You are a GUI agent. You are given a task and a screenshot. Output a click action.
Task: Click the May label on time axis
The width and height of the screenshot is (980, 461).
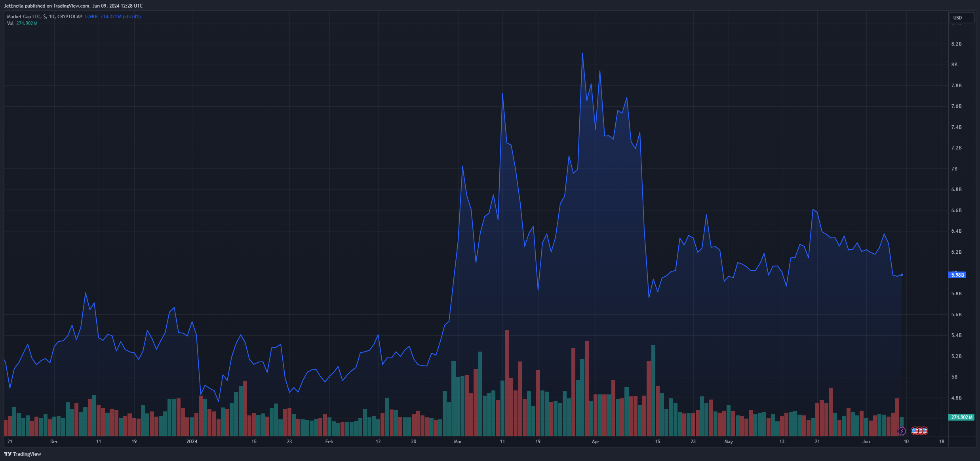(729, 442)
